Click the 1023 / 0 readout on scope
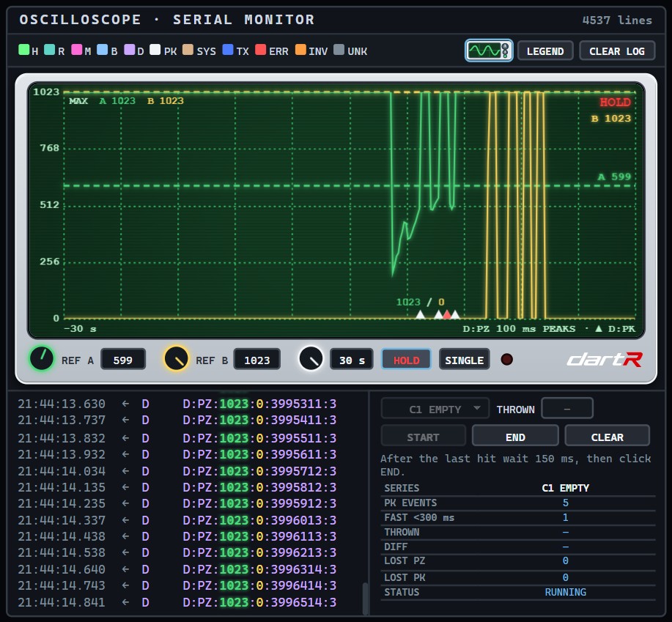 (421, 302)
